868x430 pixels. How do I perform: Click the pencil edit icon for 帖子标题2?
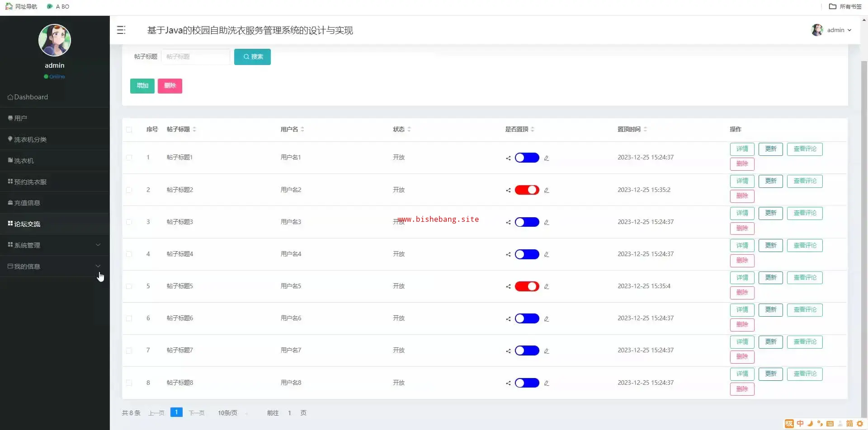(547, 190)
